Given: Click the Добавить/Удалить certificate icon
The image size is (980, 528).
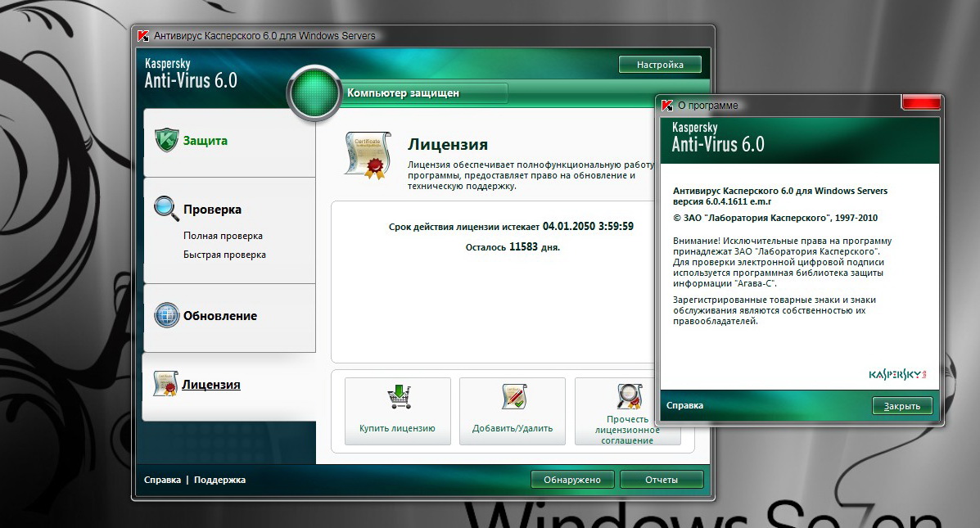Looking at the screenshot, I should coord(513,398).
